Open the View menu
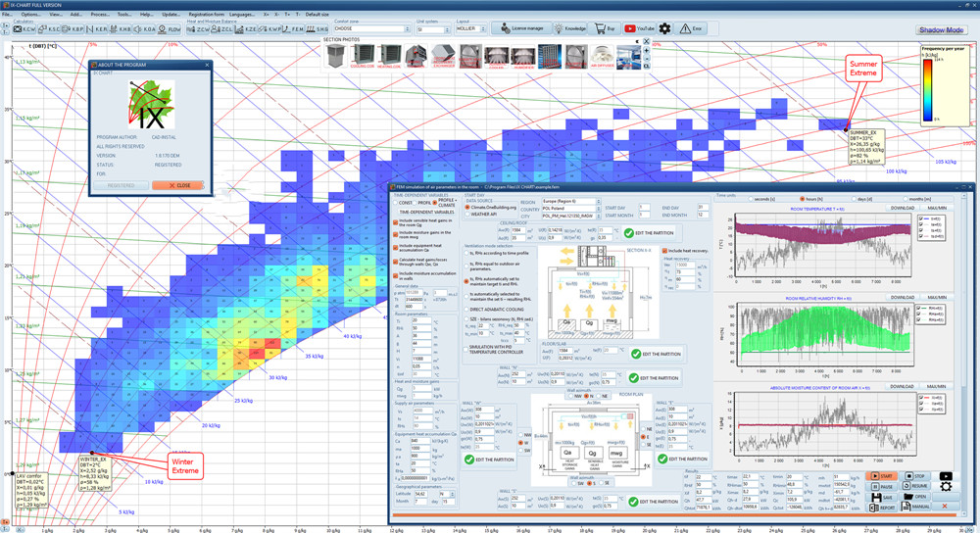The height and width of the screenshot is (533, 980). pyautogui.click(x=56, y=15)
